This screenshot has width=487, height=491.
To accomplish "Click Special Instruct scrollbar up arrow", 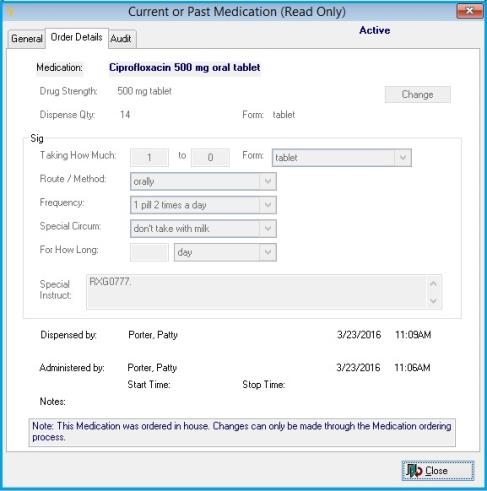I will [433, 284].
